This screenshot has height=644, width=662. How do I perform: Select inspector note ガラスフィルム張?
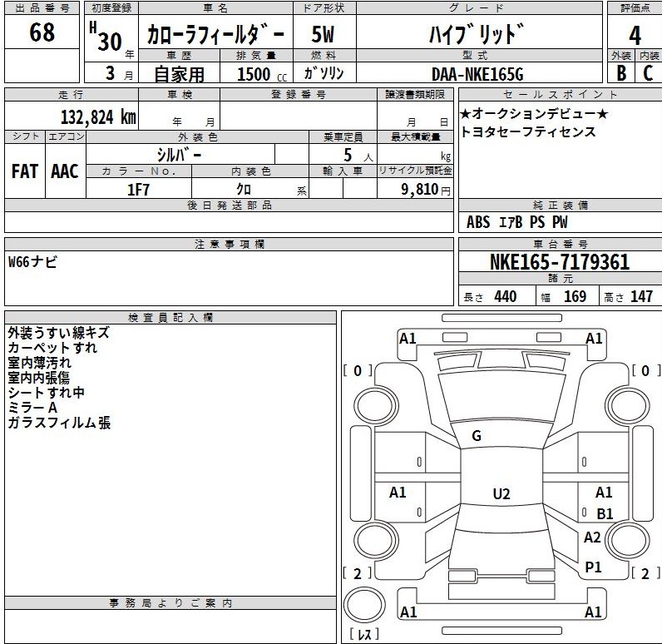(x=59, y=423)
